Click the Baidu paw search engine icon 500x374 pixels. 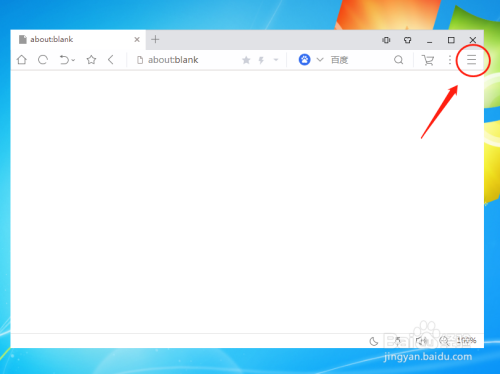pyautogui.click(x=304, y=60)
